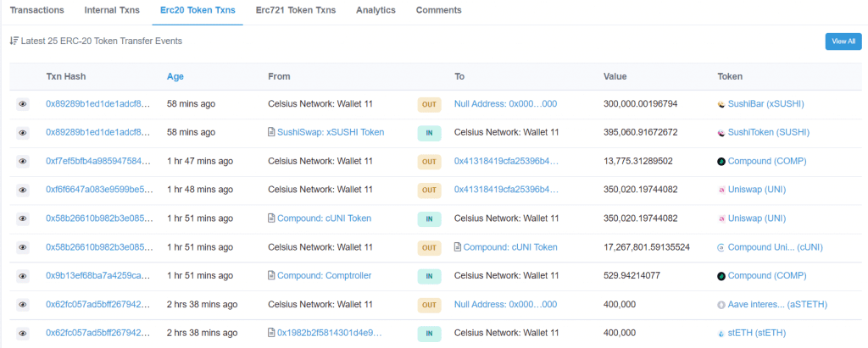
Task: Click the OUT badge in the SushiBar (xSUSHI) row
Action: (x=429, y=104)
